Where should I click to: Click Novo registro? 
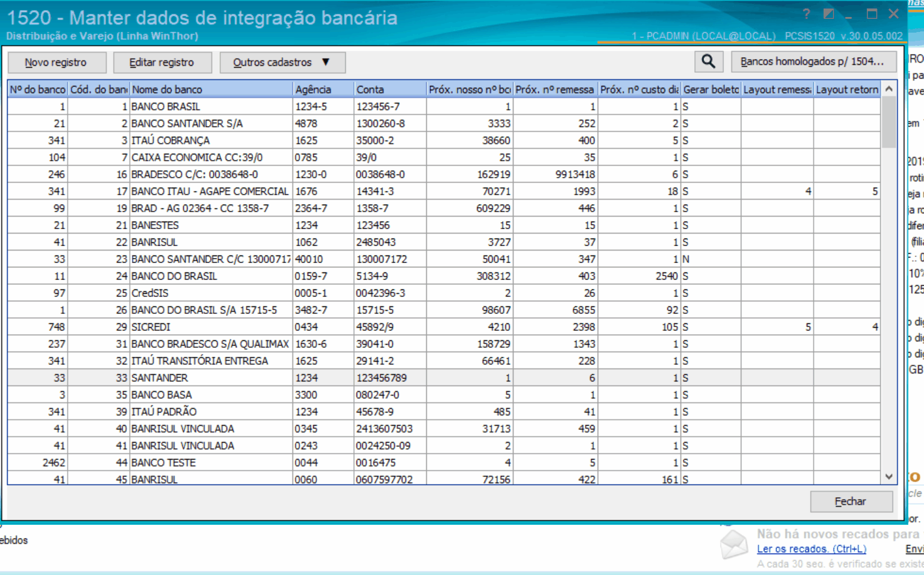tap(56, 62)
